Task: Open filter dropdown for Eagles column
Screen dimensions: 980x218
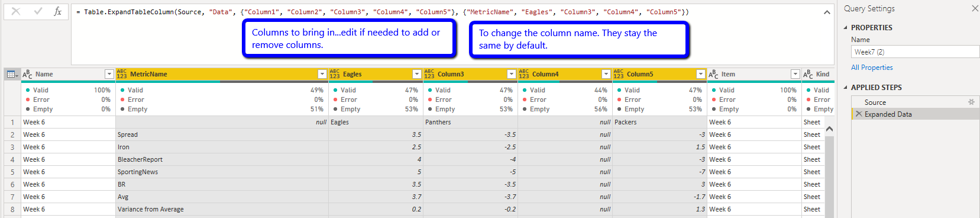Action: pyautogui.click(x=417, y=74)
